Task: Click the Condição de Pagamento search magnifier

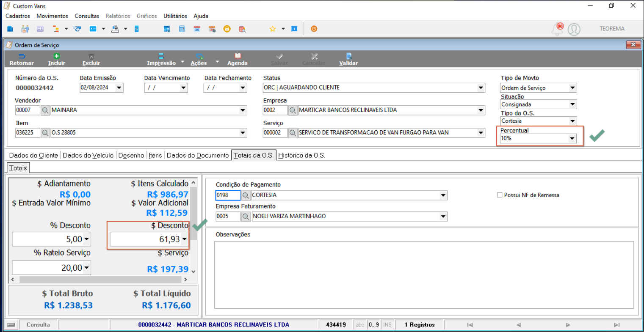Action: point(246,195)
